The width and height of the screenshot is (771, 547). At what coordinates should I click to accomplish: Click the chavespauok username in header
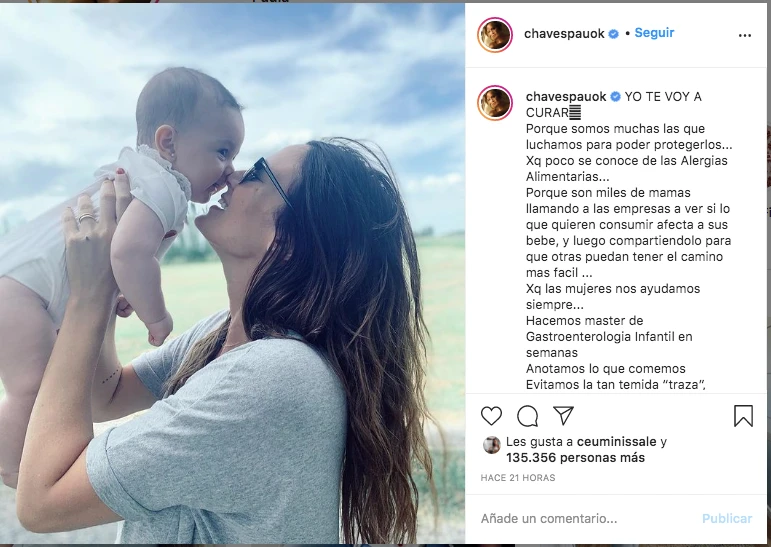[564, 33]
